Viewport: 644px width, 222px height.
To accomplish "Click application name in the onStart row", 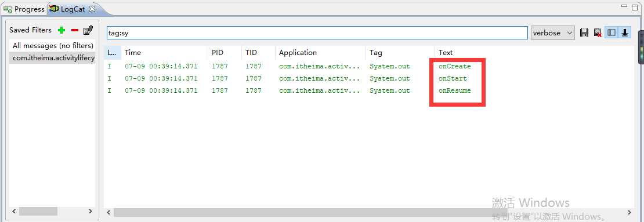I will [x=320, y=78].
